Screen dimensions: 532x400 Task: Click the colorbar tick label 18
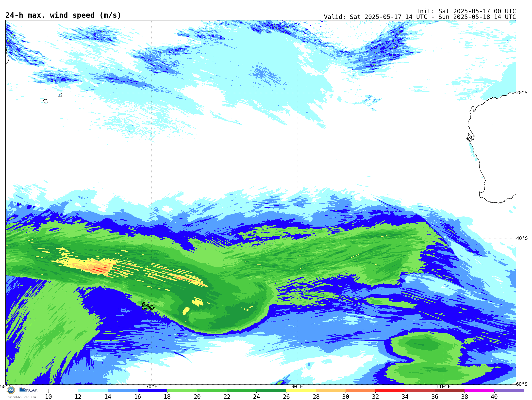167,397
